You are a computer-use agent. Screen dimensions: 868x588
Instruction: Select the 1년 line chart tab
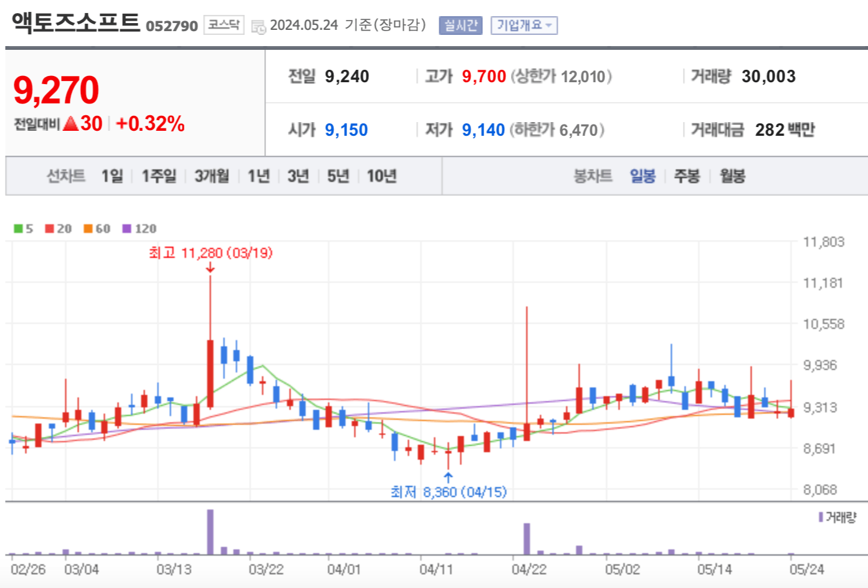[259, 176]
